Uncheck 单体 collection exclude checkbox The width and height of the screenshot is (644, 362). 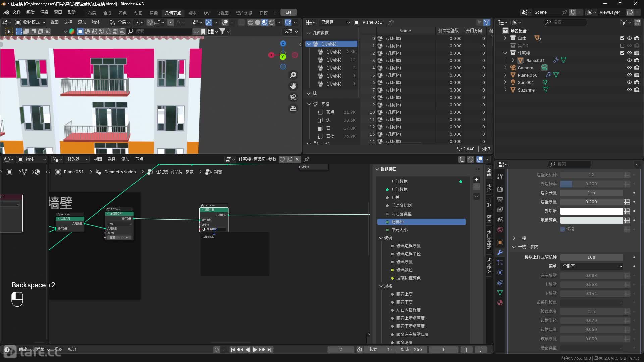pyautogui.click(x=622, y=38)
